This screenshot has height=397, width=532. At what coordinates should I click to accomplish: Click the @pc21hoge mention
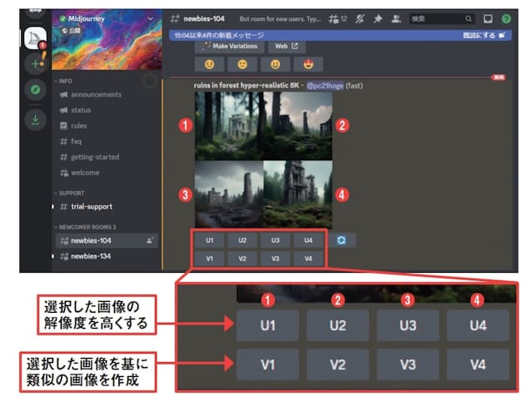click(324, 86)
